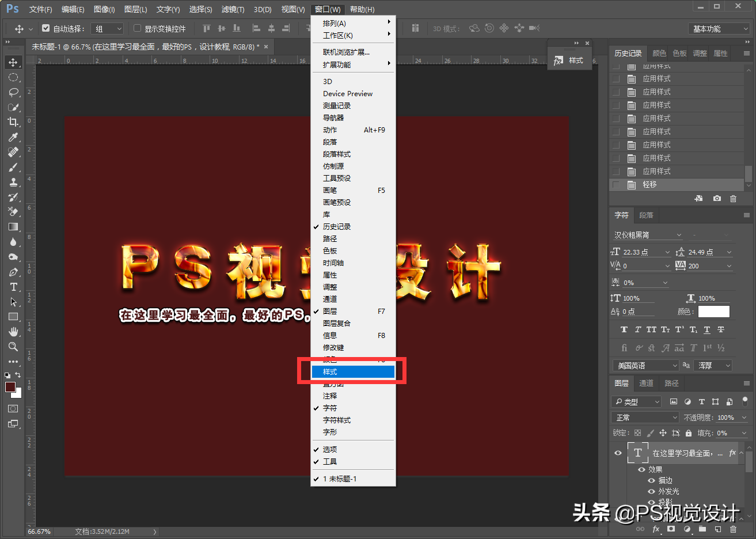Image resolution: width=756 pixels, height=539 pixels.
Task: Click the foreground color swatch
Action: point(10,387)
